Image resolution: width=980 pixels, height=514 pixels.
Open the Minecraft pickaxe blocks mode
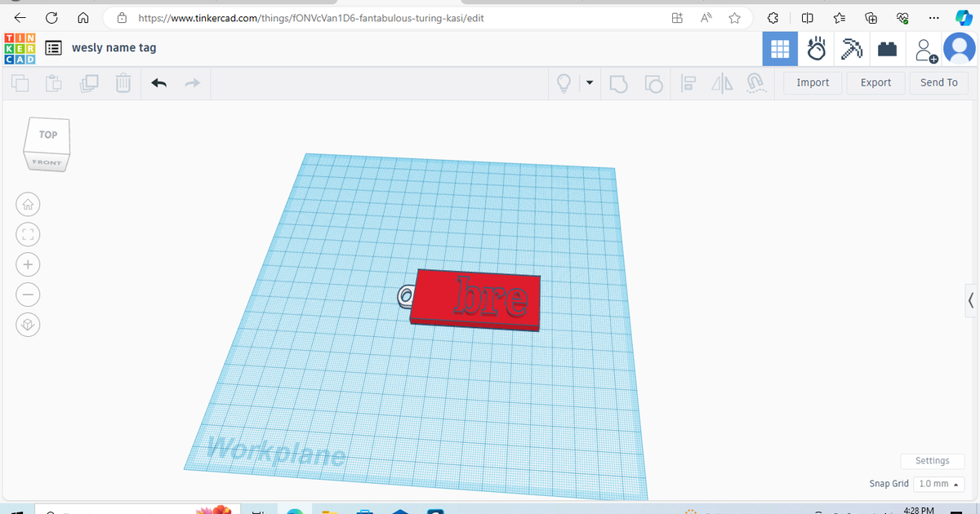click(852, 49)
